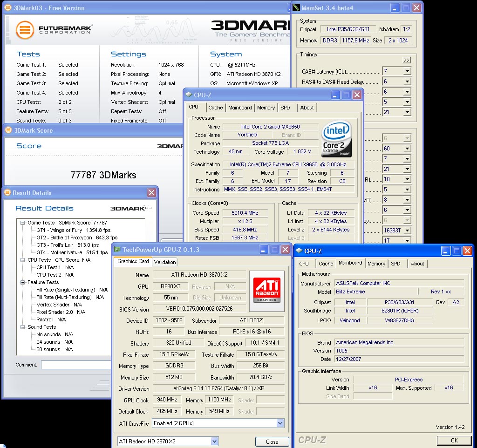Open the CAS# Latency dropdown in MemSet

pos(407,71)
